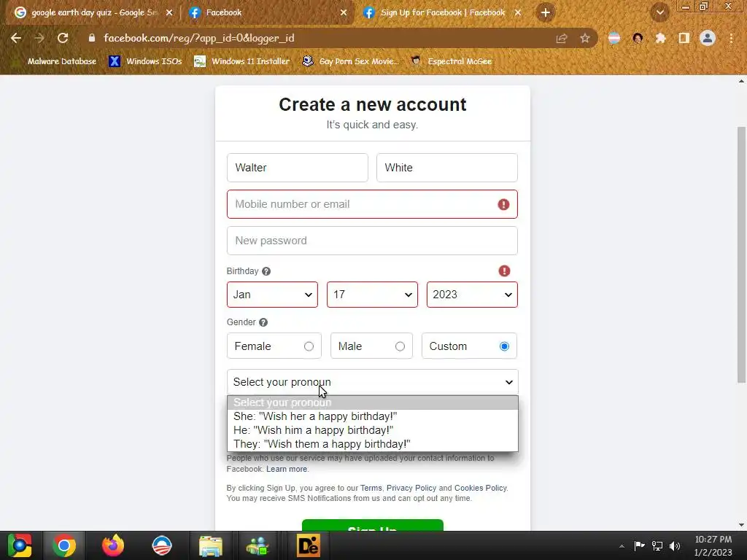Open the birthday month dropdown

point(273,295)
